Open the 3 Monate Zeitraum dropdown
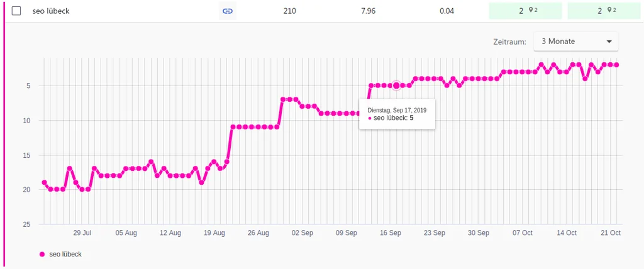The width and height of the screenshot is (644, 269). (575, 41)
